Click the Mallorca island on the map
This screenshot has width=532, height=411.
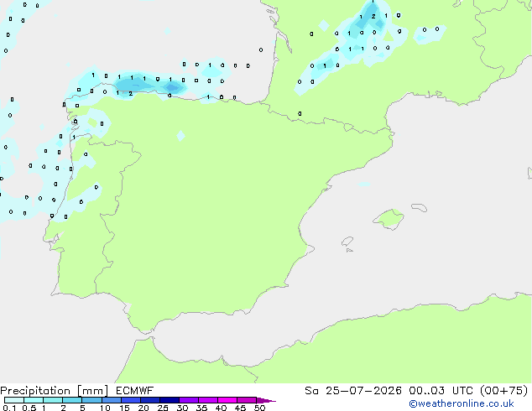[x=389, y=220]
